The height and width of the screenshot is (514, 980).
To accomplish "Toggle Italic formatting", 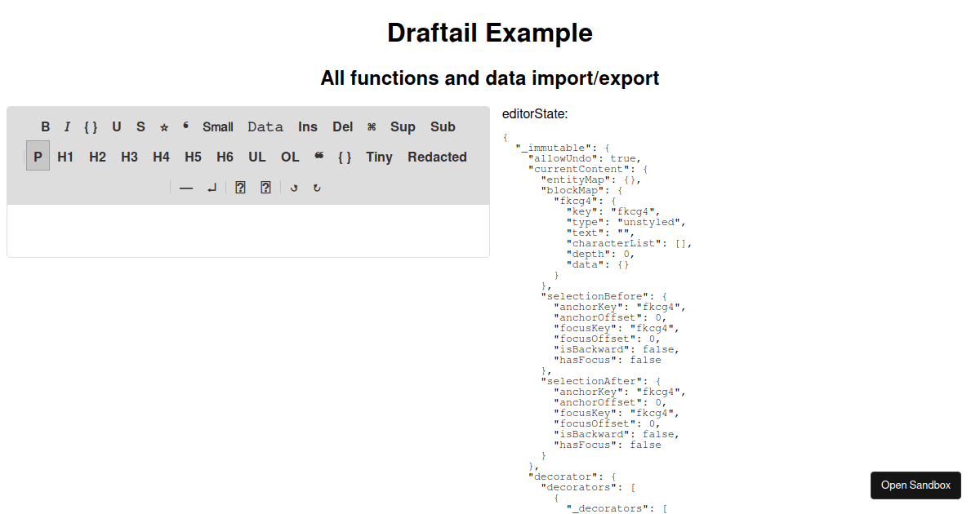I will tap(67, 126).
